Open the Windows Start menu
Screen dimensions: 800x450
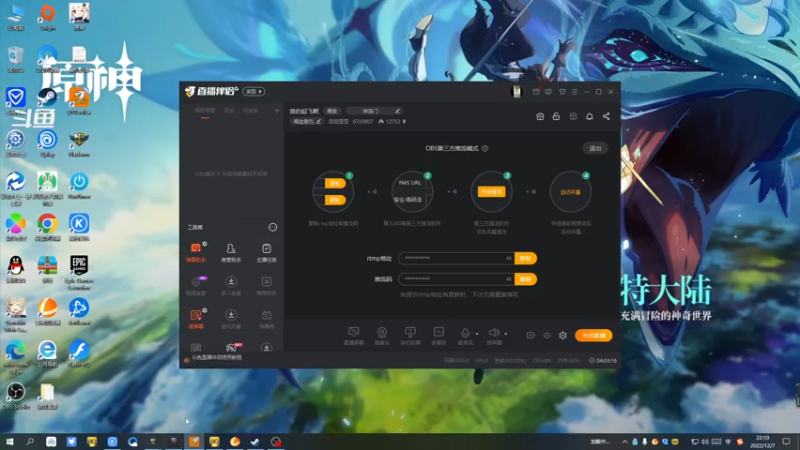pyautogui.click(x=9, y=441)
